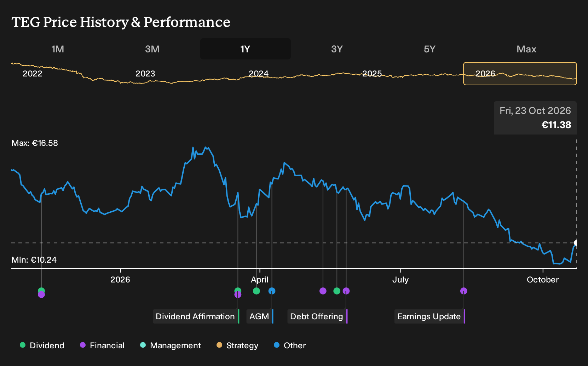Click first purple marker after blue AGM marker
588x366 pixels.
[323, 291]
